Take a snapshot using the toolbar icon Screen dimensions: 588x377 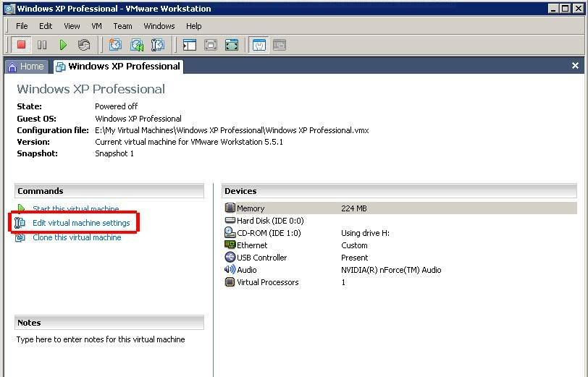pyautogui.click(x=115, y=45)
